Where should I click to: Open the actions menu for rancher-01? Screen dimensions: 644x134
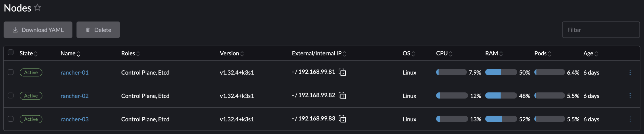[x=630, y=72]
